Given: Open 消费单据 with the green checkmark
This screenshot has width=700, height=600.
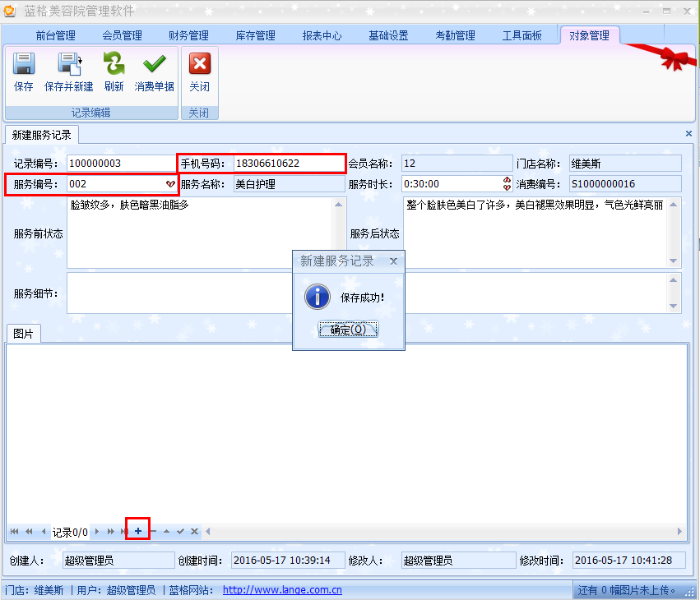Looking at the screenshot, I should point(154,63).
